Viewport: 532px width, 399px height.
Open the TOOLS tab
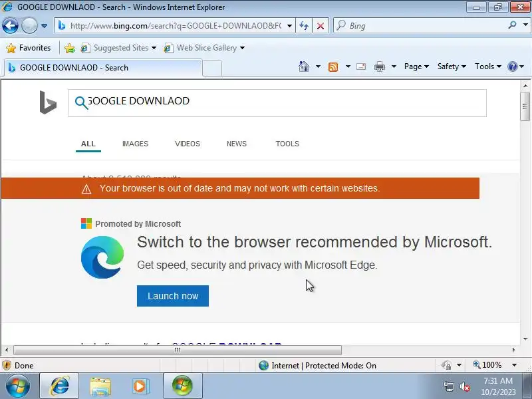coord(287,144)
